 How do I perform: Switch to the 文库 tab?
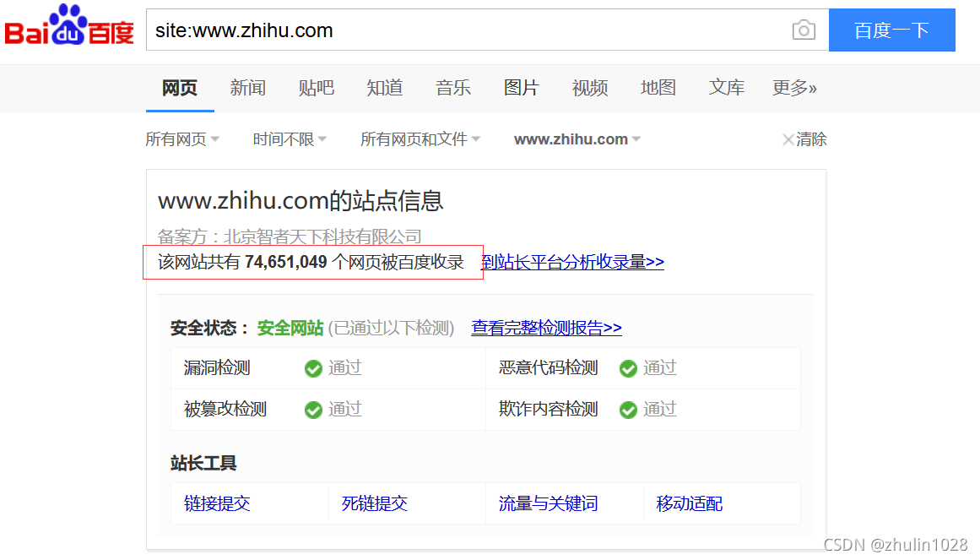pos(726,88)
